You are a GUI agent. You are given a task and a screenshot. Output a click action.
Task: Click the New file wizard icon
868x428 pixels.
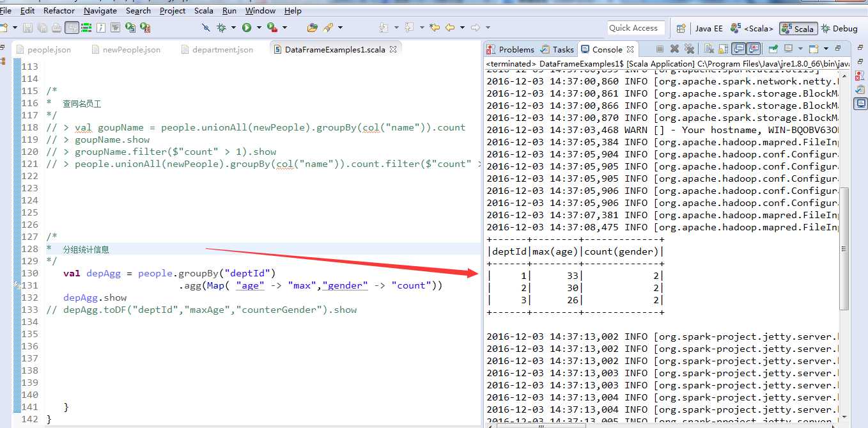point(4,28)
